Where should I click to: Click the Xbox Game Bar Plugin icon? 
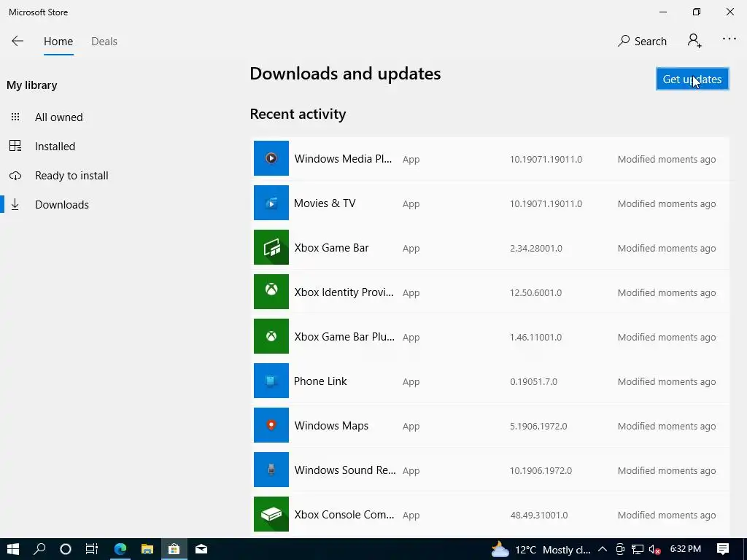[x=271, y=336]
